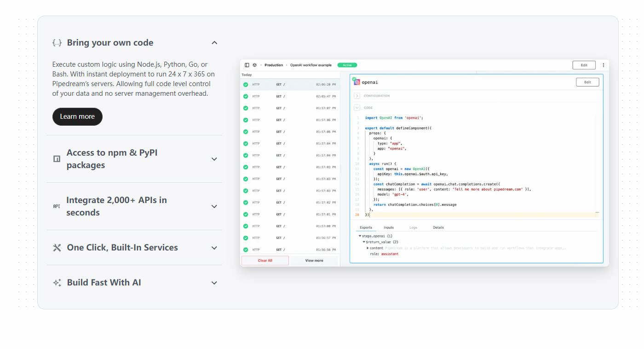Click the View more button
This screenshot has height=349, width=644.
click(x=314, y=261)
